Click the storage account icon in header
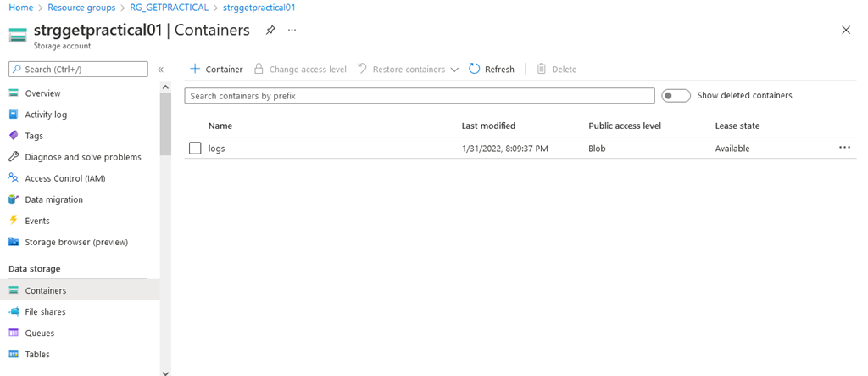Screen dimensions: 868x376 coord(18,35)
